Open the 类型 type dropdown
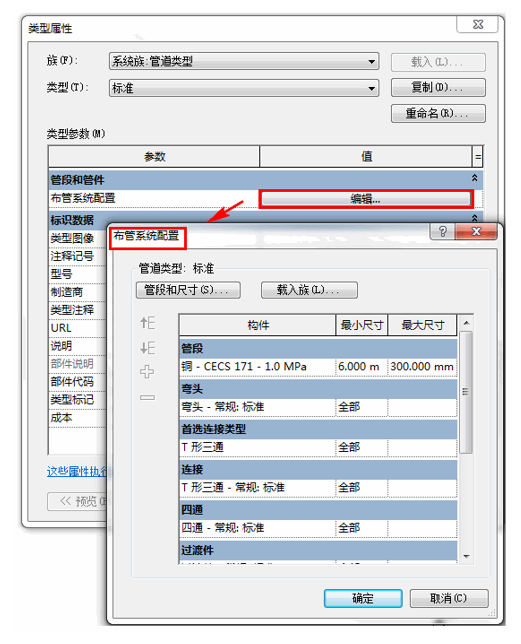The image size is (521, 644). pos(244,88)
